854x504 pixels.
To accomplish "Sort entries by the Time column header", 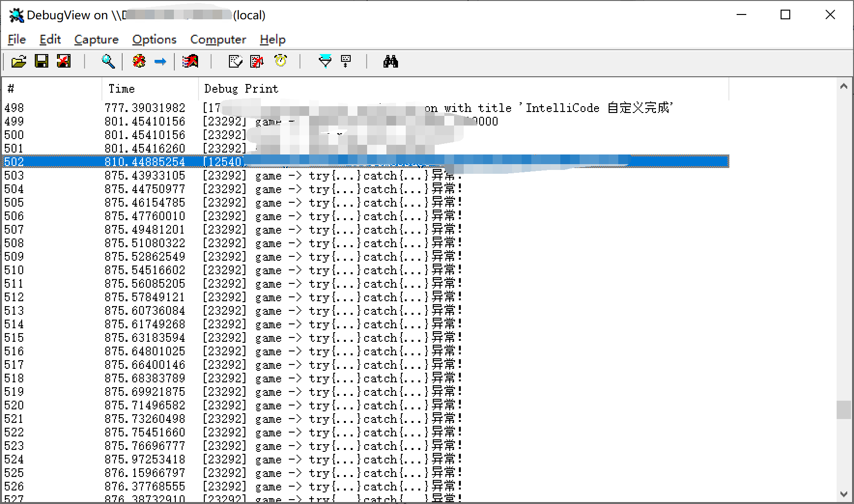I will [122, 88].
